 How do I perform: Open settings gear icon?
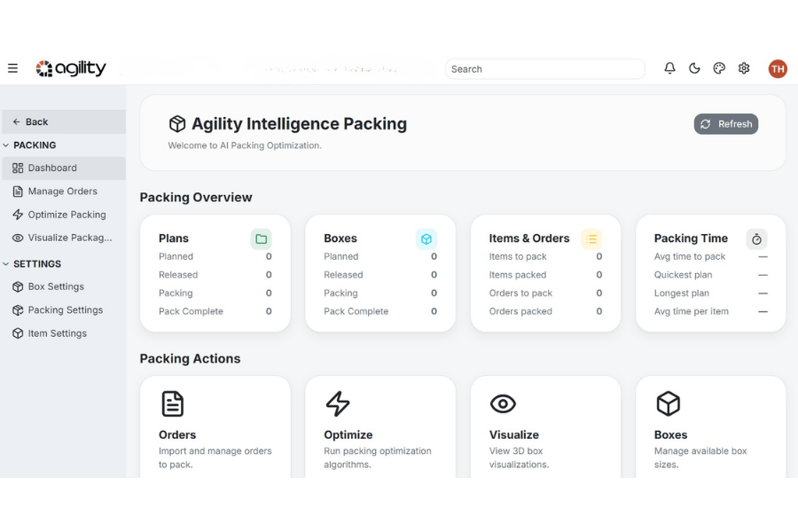click(x=744, y=68)
